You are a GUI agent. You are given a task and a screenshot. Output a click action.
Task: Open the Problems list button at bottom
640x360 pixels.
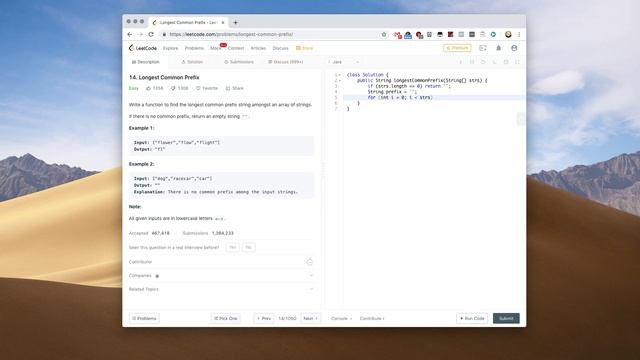(x=144, y=318)
